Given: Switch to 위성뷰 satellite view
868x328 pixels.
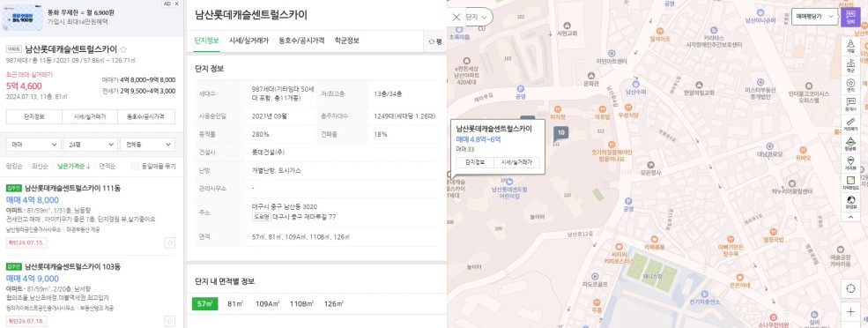Looking at the screenshot, I should [850, 202].
